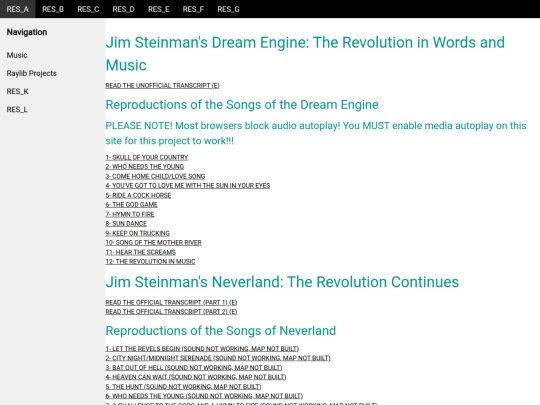Open the RES_A tab
This screenshot has width=540, height=405.
18,9
